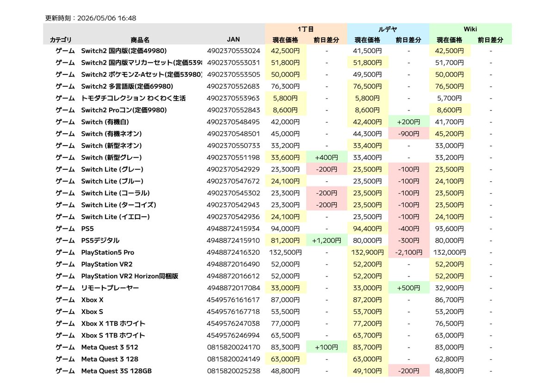Click Wiki 現在価格 column header

(x=450, y=40)
